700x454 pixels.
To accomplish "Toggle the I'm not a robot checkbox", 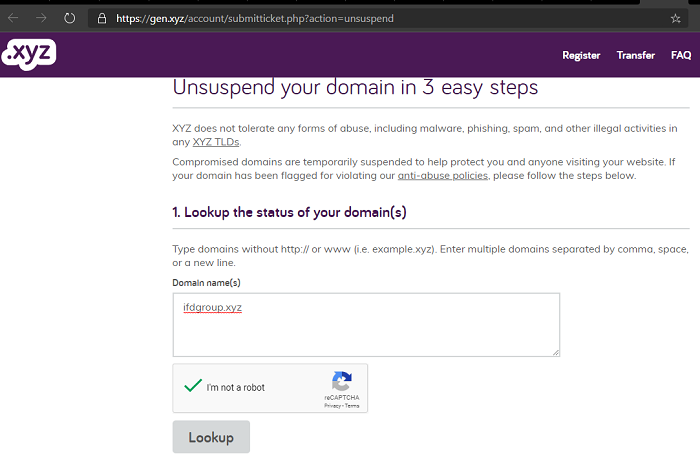I will (193, 386).
